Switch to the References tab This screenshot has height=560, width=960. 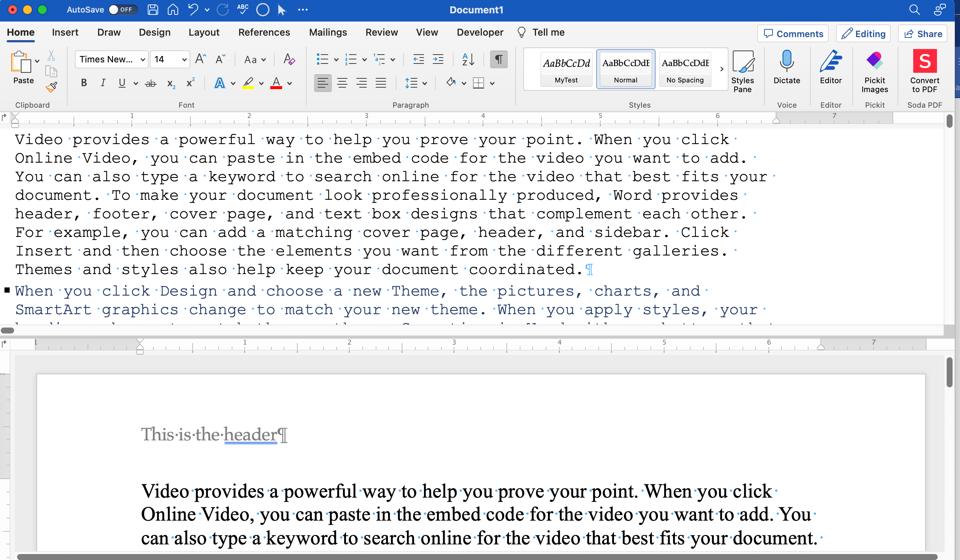tap(264, 32)
